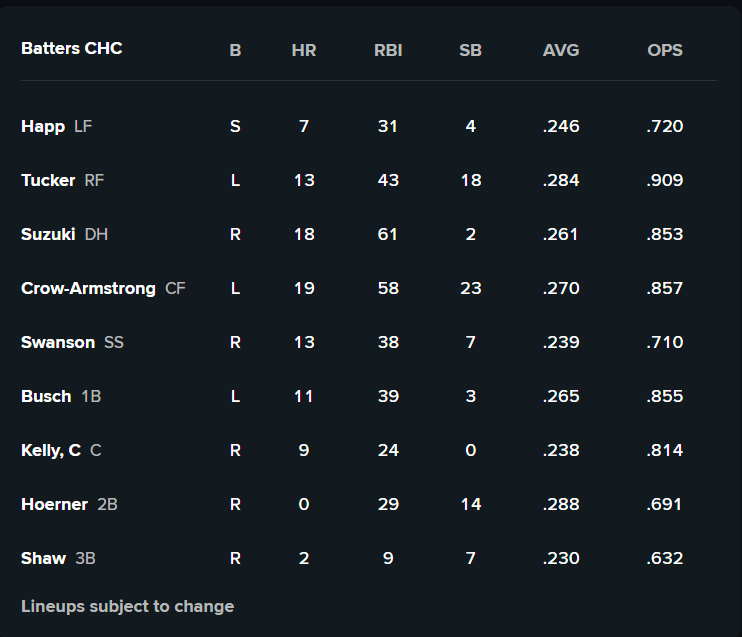Image resolution: width=742 pixels, height=637 pixels.
Task: Click the OPS column header
Action: click(x=665, y=50)
